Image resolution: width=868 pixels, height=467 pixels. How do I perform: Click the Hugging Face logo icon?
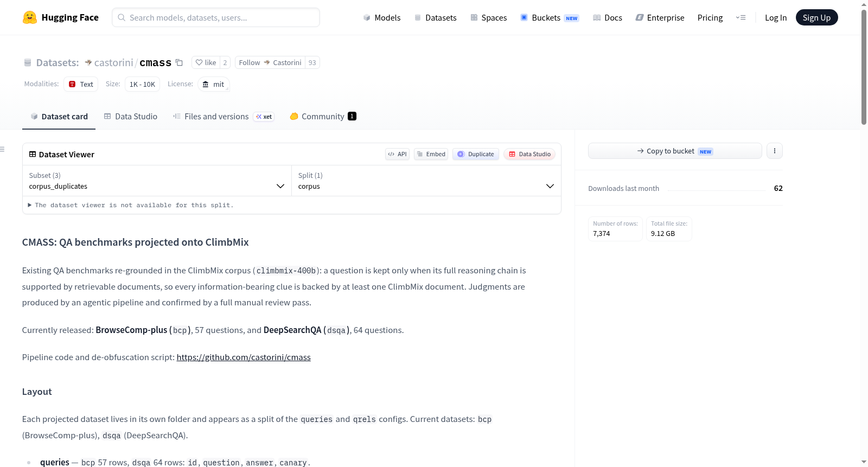(x=30, y=17)
